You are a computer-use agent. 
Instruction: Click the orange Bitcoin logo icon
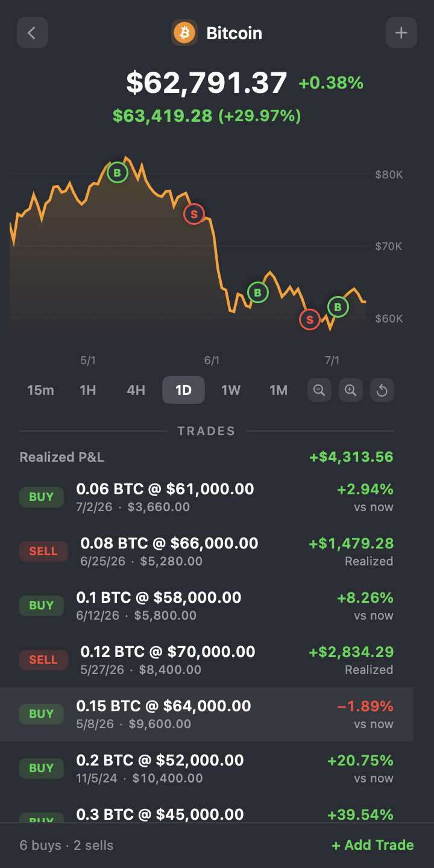pos(184,33)
